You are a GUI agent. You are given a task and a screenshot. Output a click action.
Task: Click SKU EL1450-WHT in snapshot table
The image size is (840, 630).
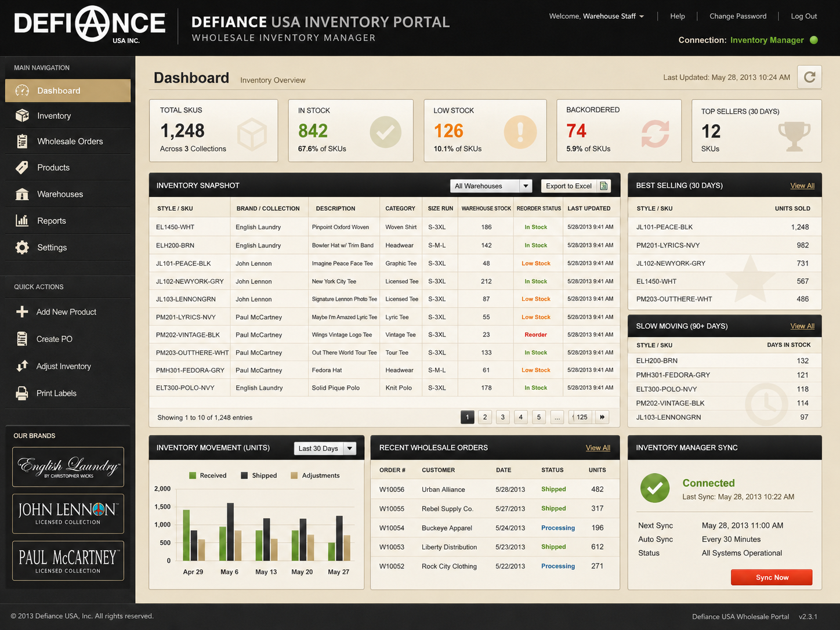point(175,227)
